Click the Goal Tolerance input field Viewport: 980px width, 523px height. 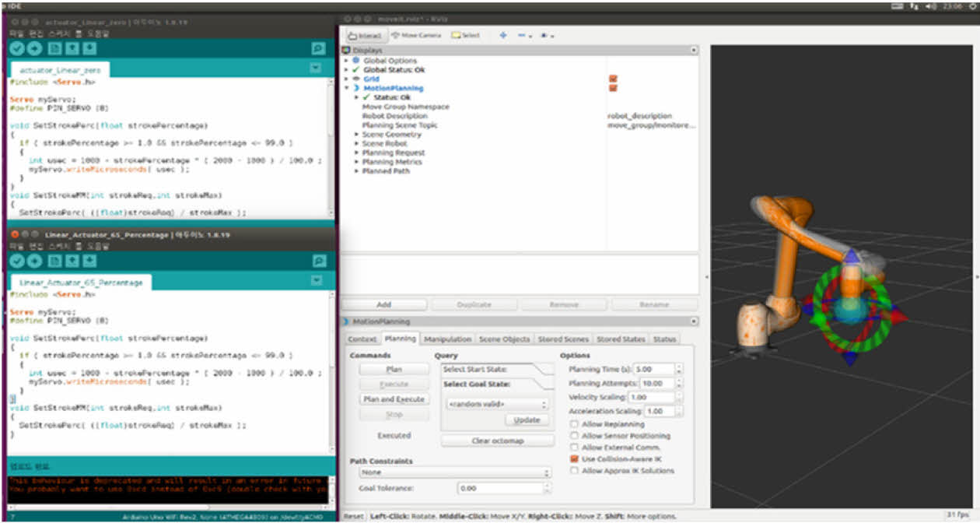[x=500, y=488]
